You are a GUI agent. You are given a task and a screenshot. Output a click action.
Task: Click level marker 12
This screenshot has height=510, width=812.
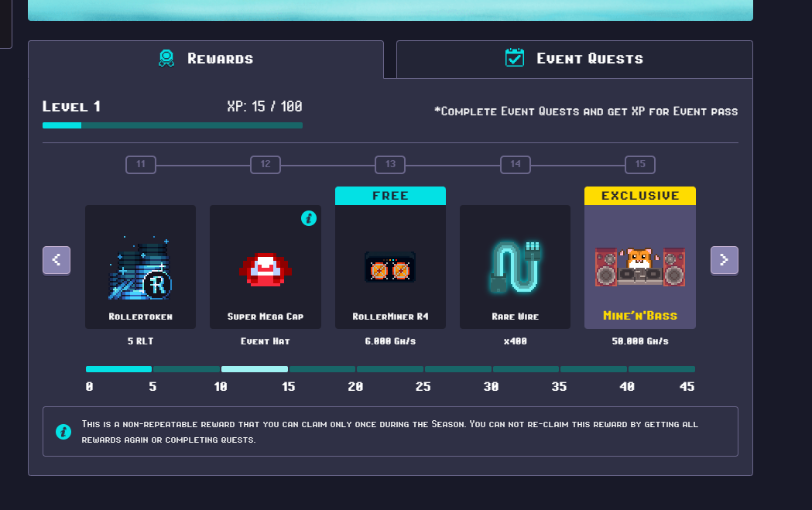tap(266, 165)
